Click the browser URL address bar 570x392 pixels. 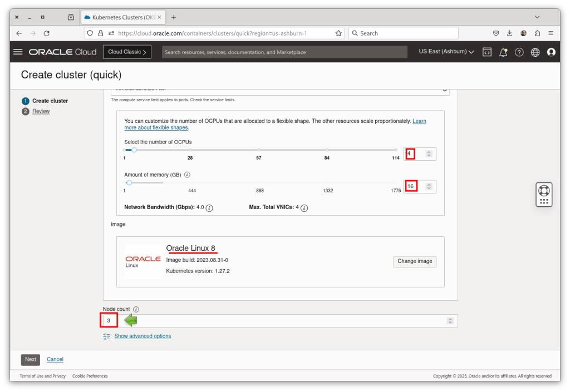pos(214,33)
